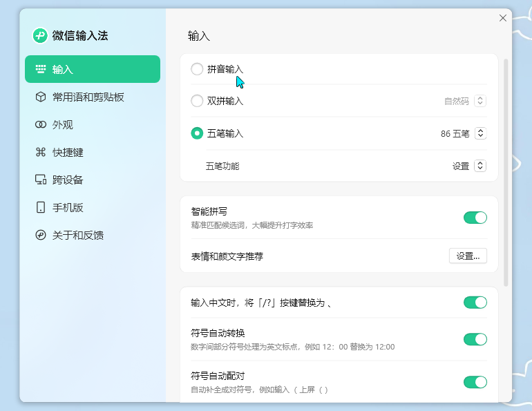This screenshot has height=411, width=532.
Task: Click the cube icon beside 常用语和剪贴板
Action: pos(41,97)
